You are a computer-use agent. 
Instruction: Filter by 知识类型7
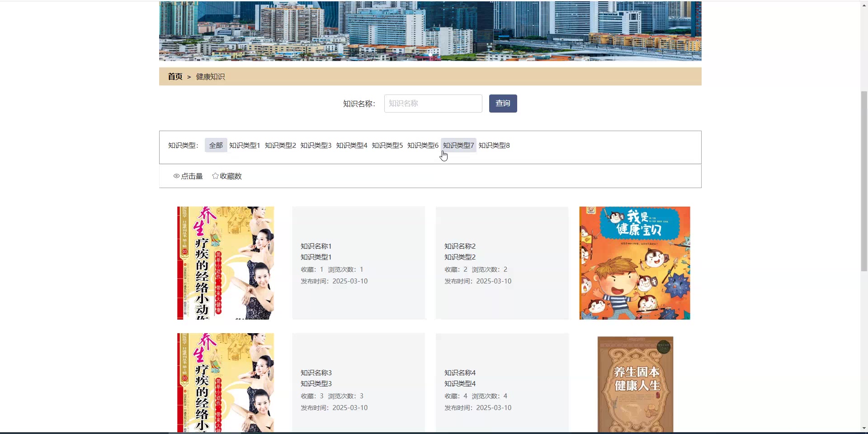[458, 145]
